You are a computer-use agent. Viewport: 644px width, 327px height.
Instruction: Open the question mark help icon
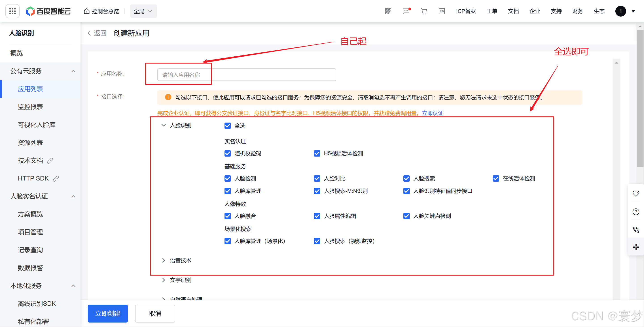636,212
